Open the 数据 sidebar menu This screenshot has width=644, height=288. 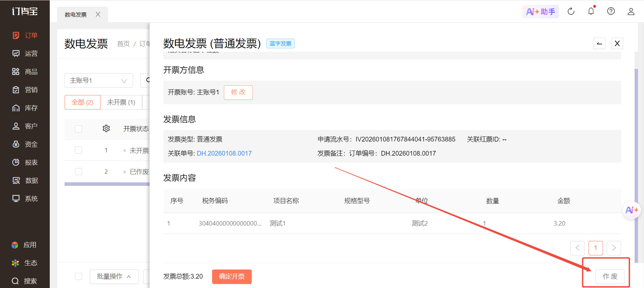click(25, 180)
